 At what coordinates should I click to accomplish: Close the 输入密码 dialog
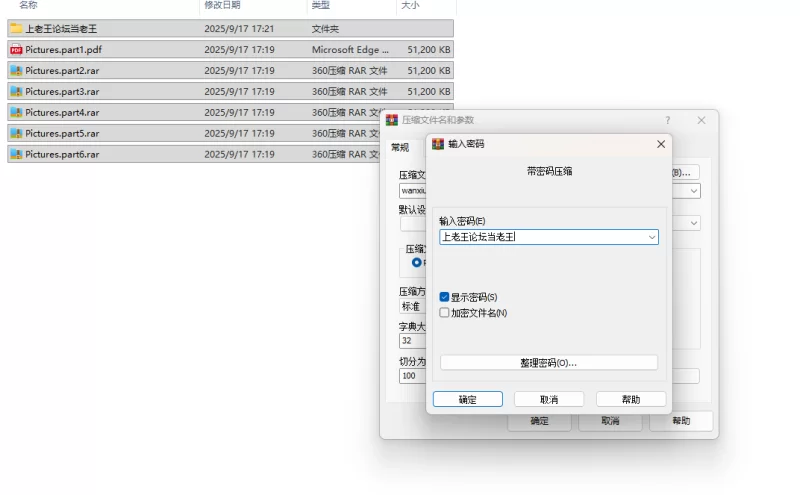(x=661, y=144)
